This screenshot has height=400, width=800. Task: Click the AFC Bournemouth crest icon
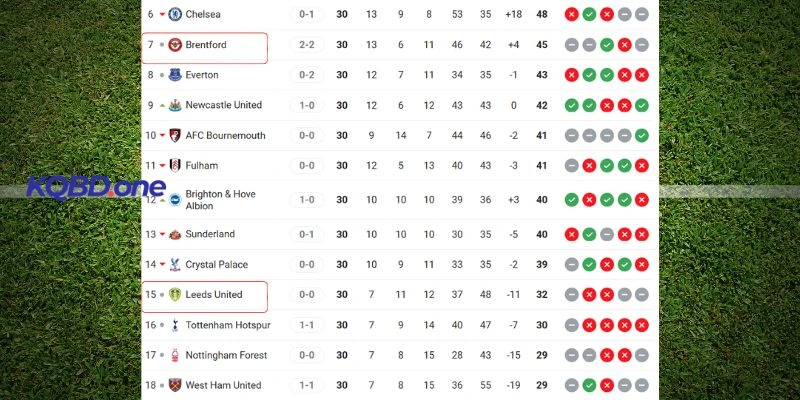(175, 135)
